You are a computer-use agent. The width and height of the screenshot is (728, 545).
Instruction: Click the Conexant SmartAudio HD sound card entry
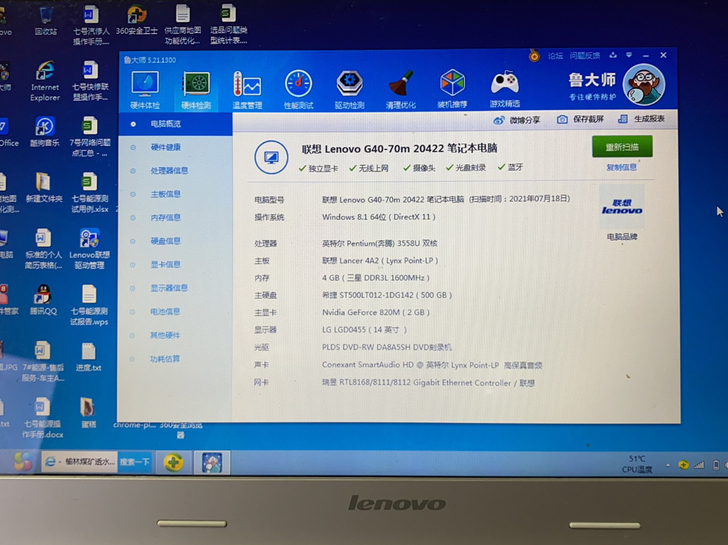[432, 365]
